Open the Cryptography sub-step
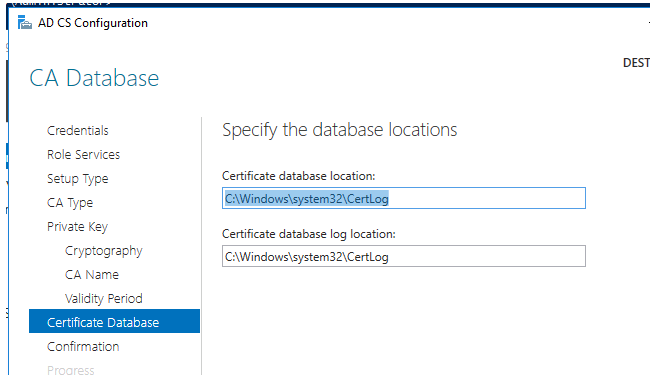 (x=104, y=251)
